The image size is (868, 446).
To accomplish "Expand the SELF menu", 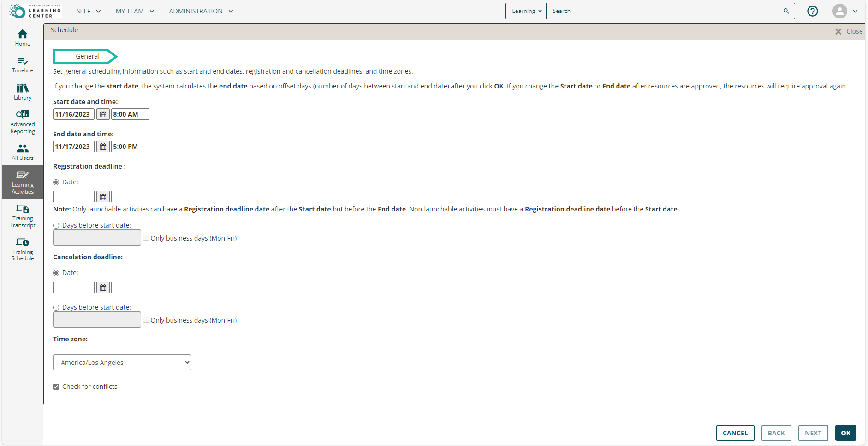I will point(89,11).
